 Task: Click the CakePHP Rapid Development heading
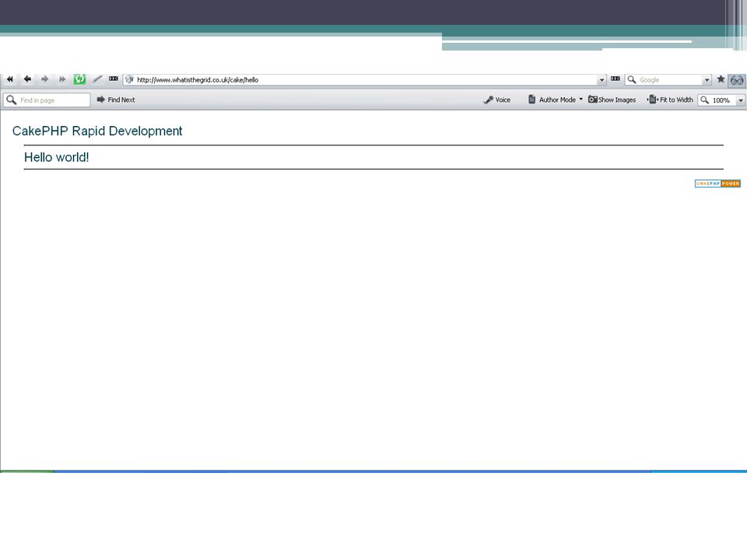point(97,131)
